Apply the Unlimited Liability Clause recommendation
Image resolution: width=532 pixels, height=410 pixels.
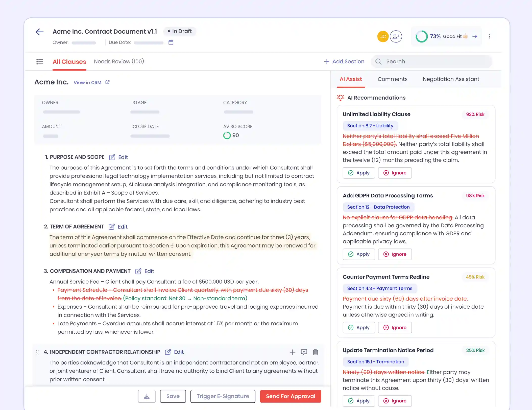pyautogui.click(x=359, y=173)
